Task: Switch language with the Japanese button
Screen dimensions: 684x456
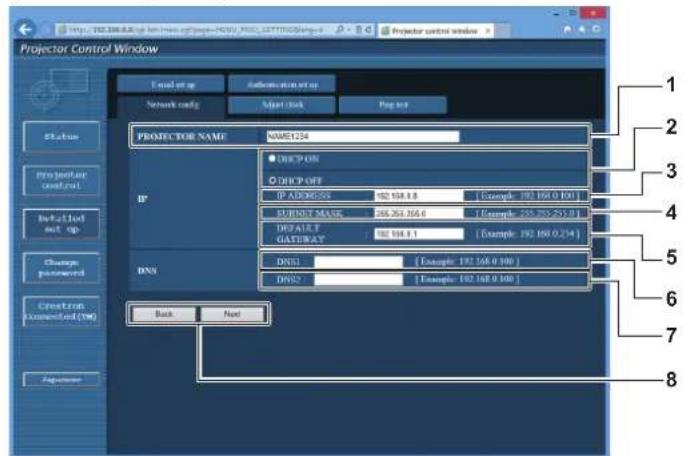Action: 61,379
